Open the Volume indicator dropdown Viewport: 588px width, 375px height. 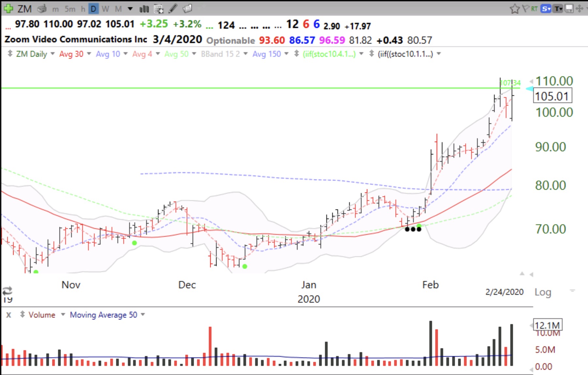[63, 315]
